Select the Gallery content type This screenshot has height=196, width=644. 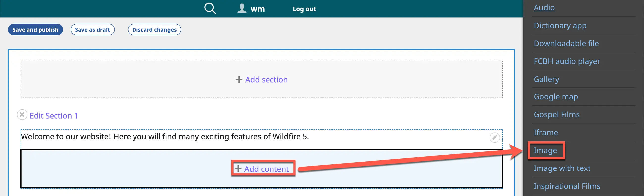(x=546, y=79)
